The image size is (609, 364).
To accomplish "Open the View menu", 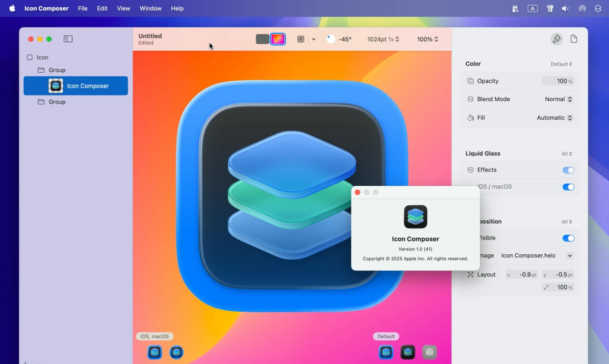I will point(123,8).
